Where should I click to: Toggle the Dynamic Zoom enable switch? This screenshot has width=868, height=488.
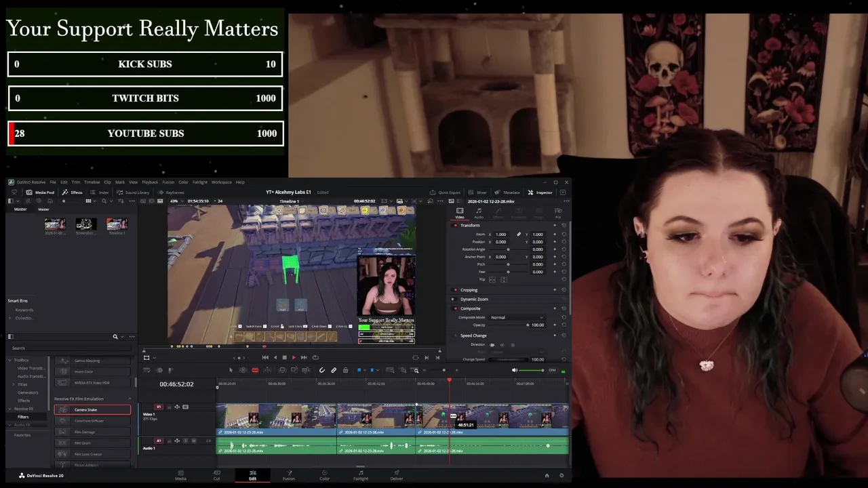coord(454,299)
